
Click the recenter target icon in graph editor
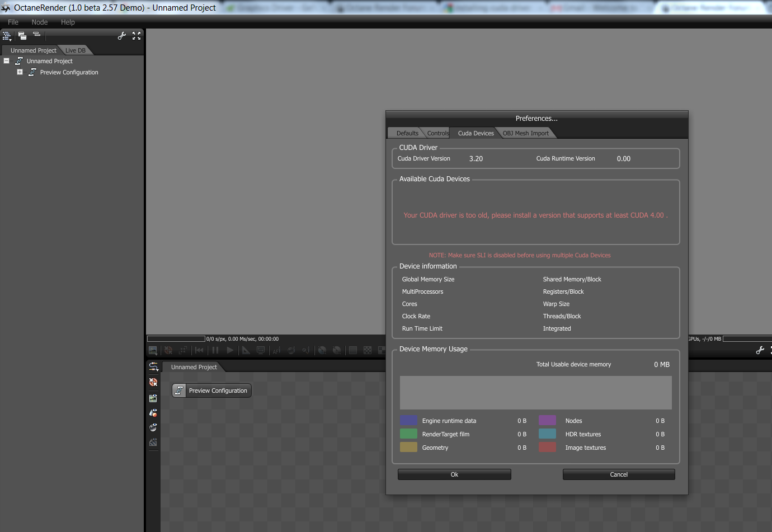153,383
